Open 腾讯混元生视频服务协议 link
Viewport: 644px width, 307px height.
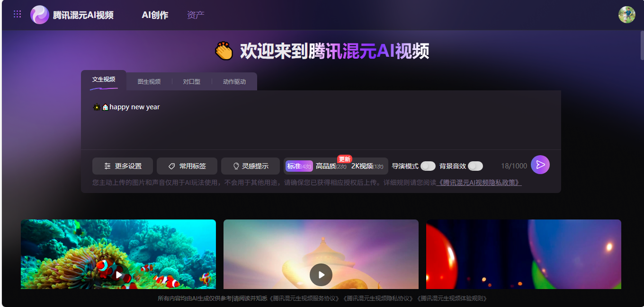(x=304, y=298)
